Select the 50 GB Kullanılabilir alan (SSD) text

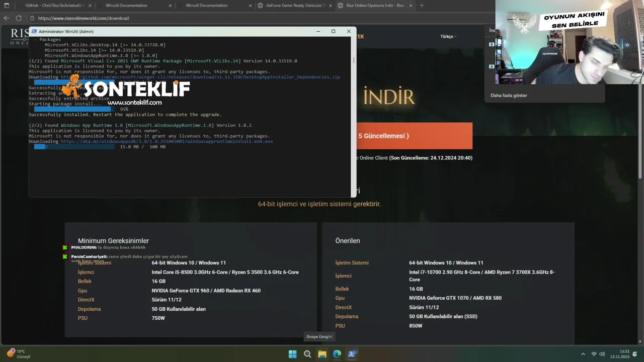[443, 317]
